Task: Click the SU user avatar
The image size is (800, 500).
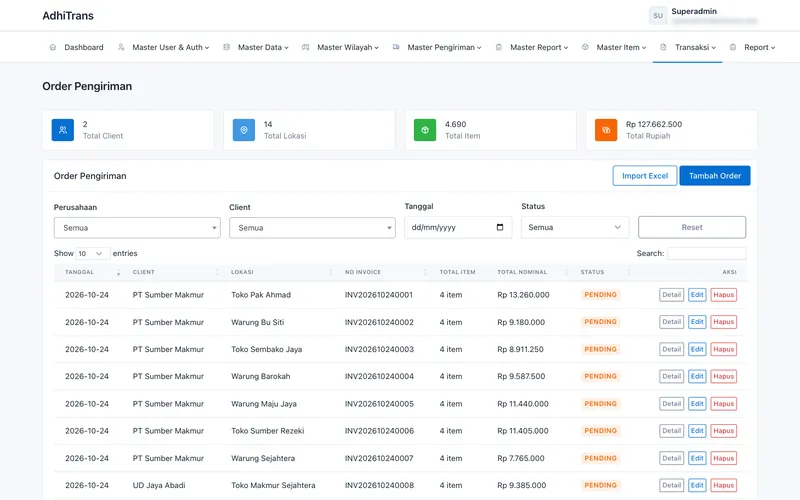Action: (658, 16)
